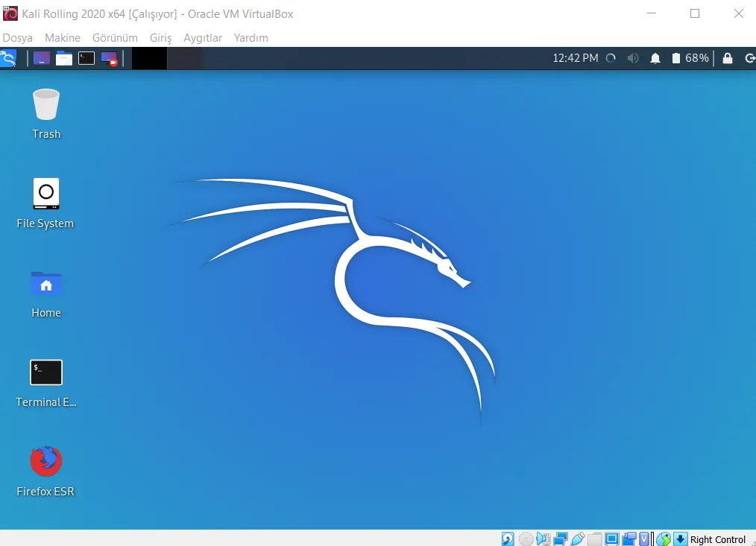Open the Yardım menu
The image size is (756, 546).
pyautogui.click(x=251, y=37)
